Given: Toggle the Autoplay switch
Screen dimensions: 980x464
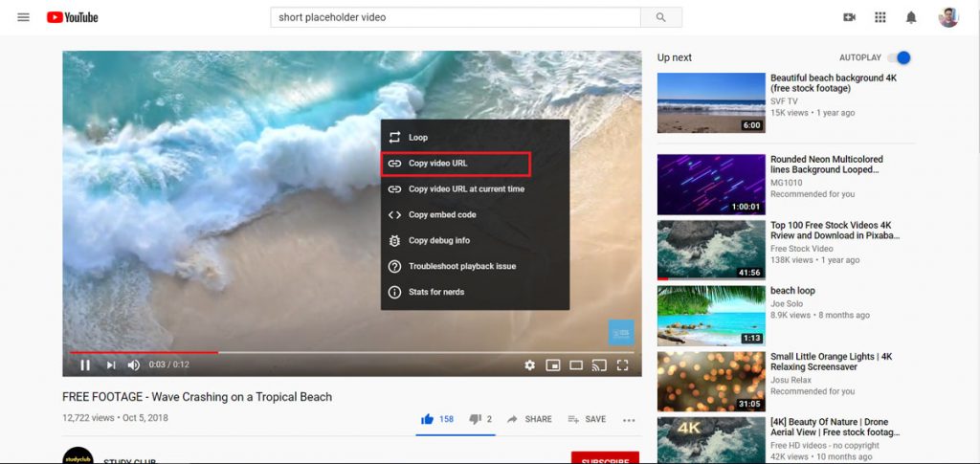Looking at the screenshot, I should point(899,57).
